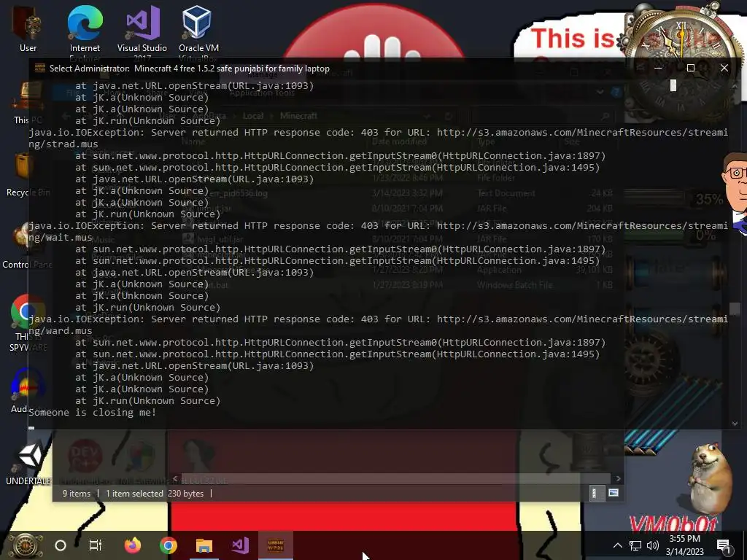Open the volume control in system tray
The image size is (747, 560).
coord(652,545)
